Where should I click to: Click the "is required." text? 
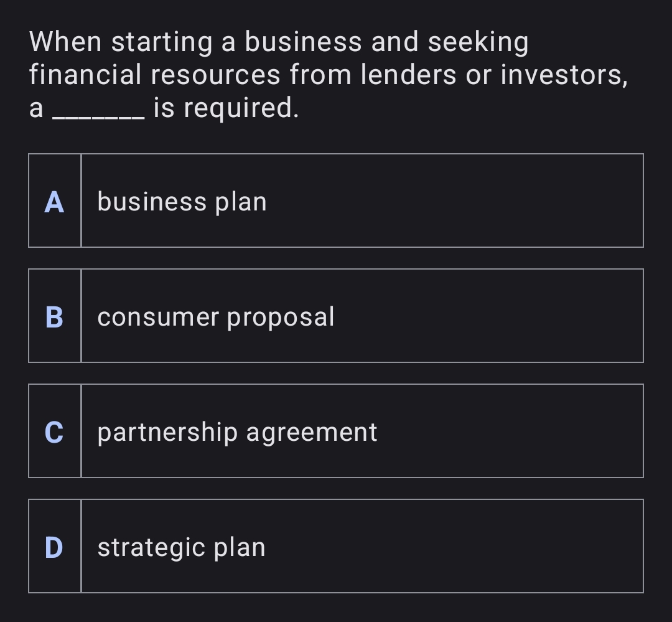click(x=226, y=108)
